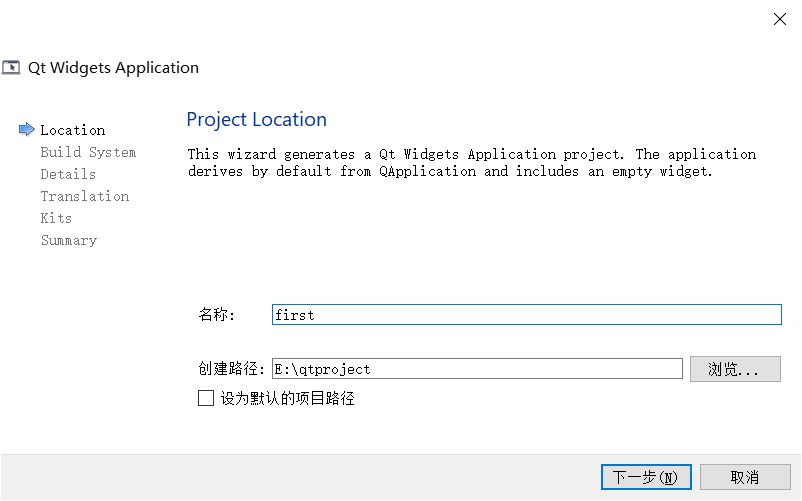Open folder chooser with 浏览... button
Image resolution: width=802 pixels, height=501 pixels.
(x=736, y=369)
